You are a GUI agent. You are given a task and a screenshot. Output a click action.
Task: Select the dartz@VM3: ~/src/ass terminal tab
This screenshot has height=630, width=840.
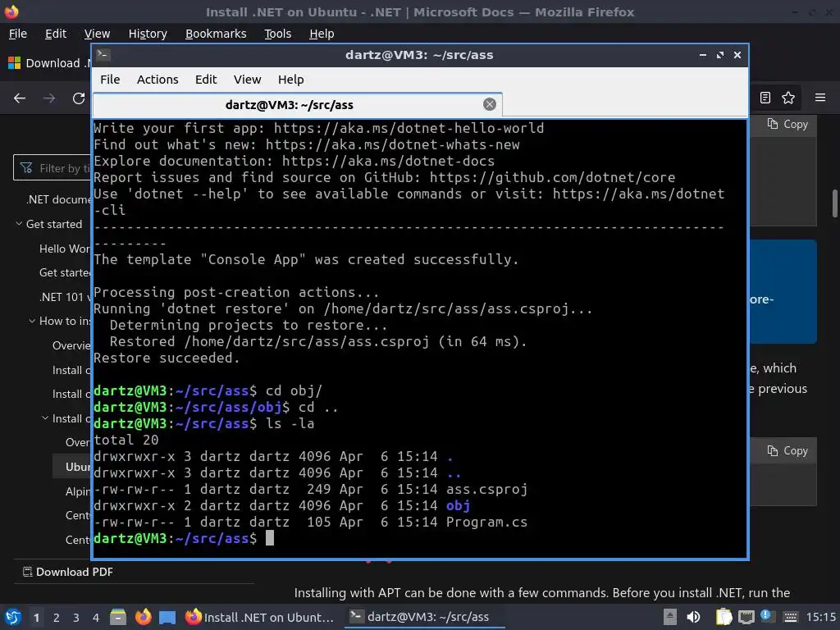click(297, 105)
